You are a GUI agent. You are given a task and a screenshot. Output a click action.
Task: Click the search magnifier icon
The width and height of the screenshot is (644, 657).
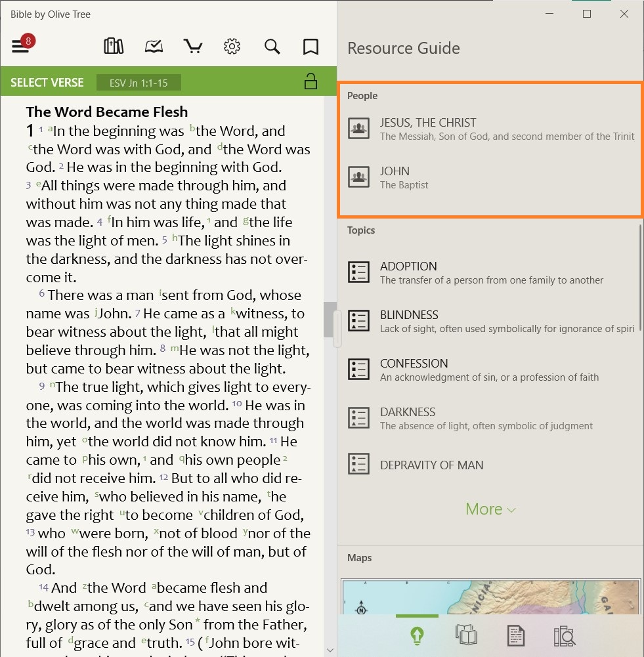[x=272, y=46]
